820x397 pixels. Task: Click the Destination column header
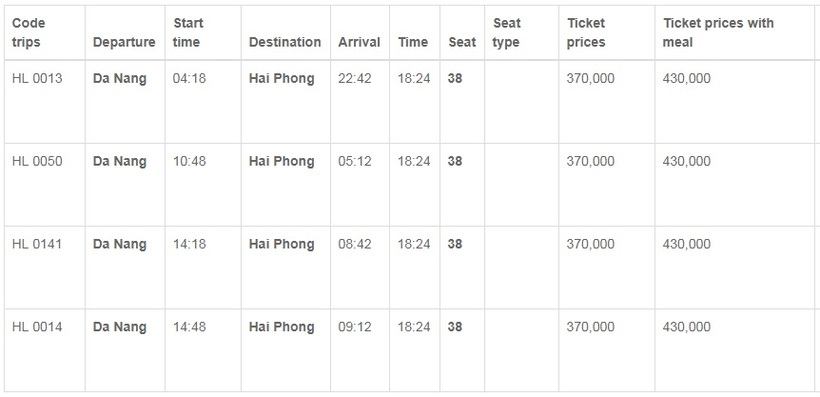285,42
